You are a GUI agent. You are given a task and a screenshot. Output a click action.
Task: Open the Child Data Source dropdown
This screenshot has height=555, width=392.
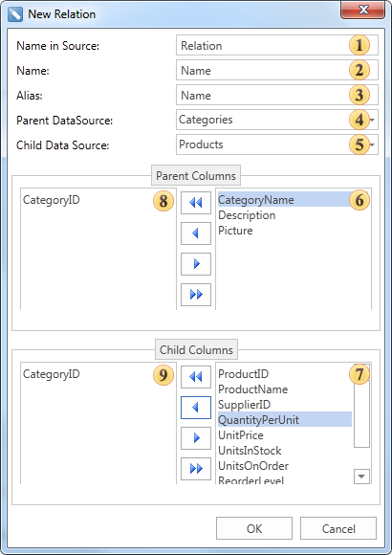click(x=372, y=144)
